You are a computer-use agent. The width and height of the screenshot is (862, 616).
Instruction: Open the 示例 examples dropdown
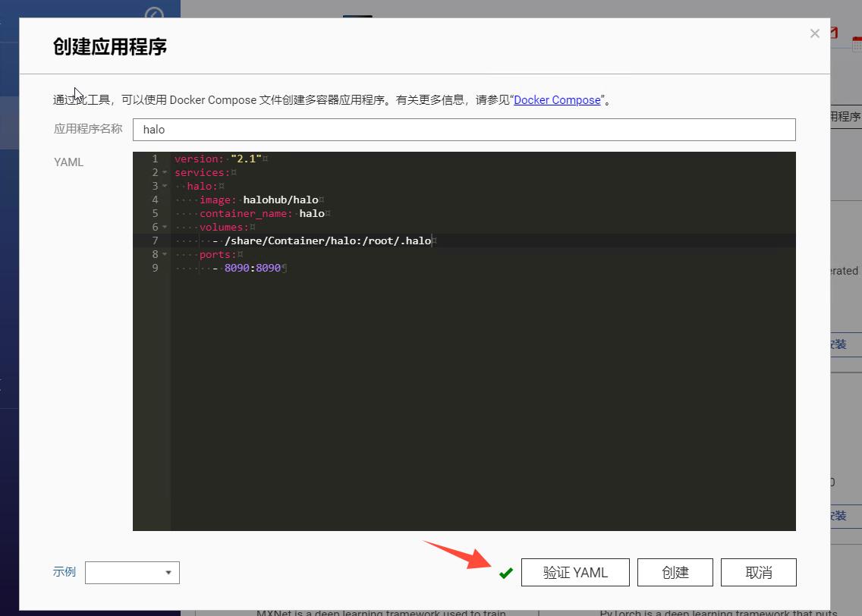[132, 573]
